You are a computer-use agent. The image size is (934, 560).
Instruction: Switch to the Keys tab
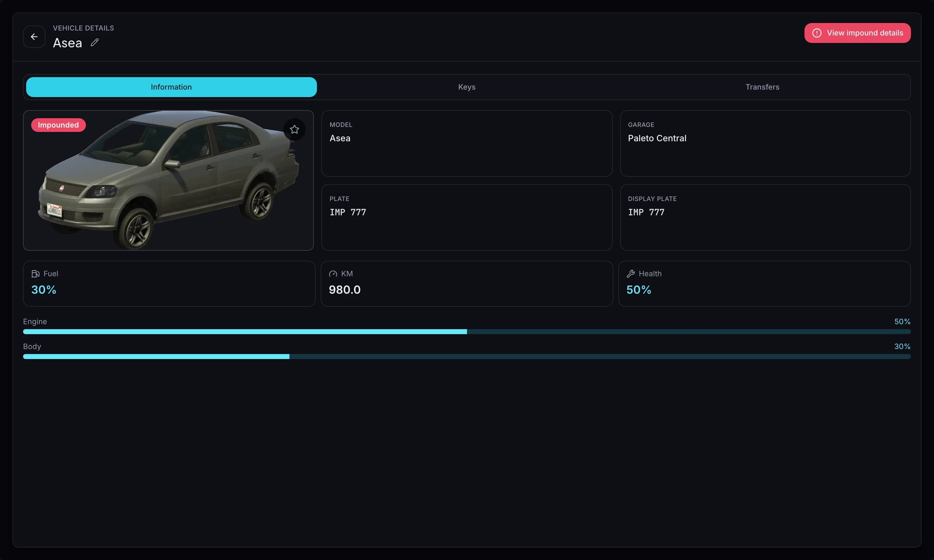pyautogui.click(x=467, y=87)
